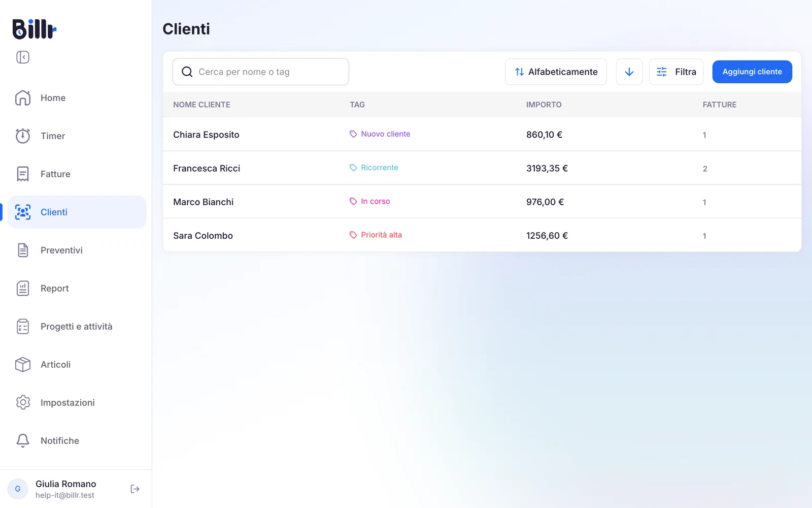Click the Notifiche bell icon
The width and height of the screenshot is (812, 508).
pos(23,440)
